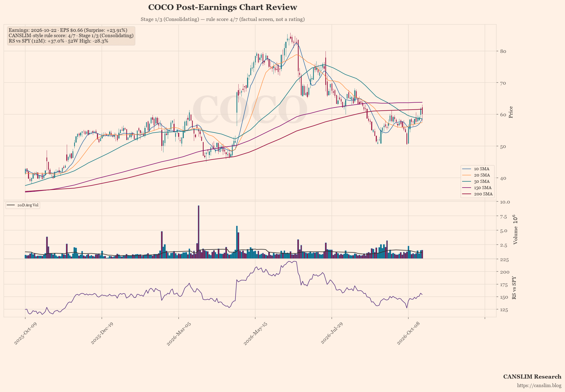
Task: Select the 50 SMA legend entry
Action: [477, 181]
